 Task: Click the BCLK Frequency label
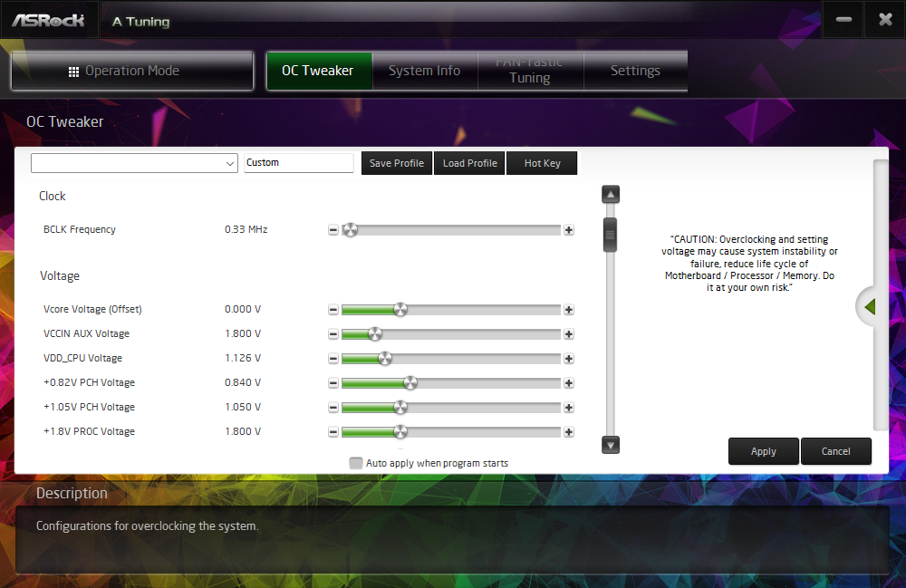(x=80, y=229)
